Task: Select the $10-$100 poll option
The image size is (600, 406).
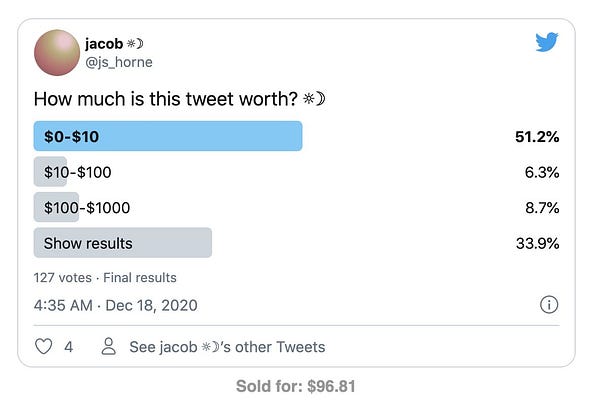Action: (x=77, y=172)
